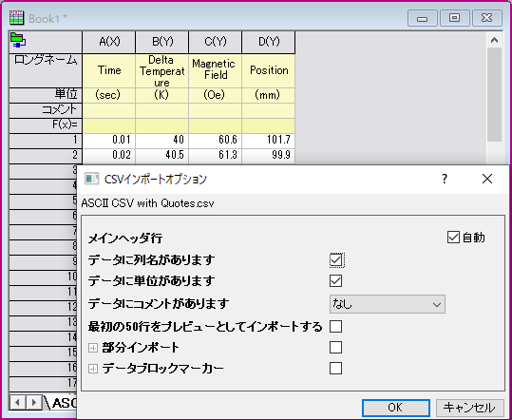The width and height of the screenshot is (512, 420).
Task: Click the empty comment cell under Time
Action: click(x=109, y=110)
